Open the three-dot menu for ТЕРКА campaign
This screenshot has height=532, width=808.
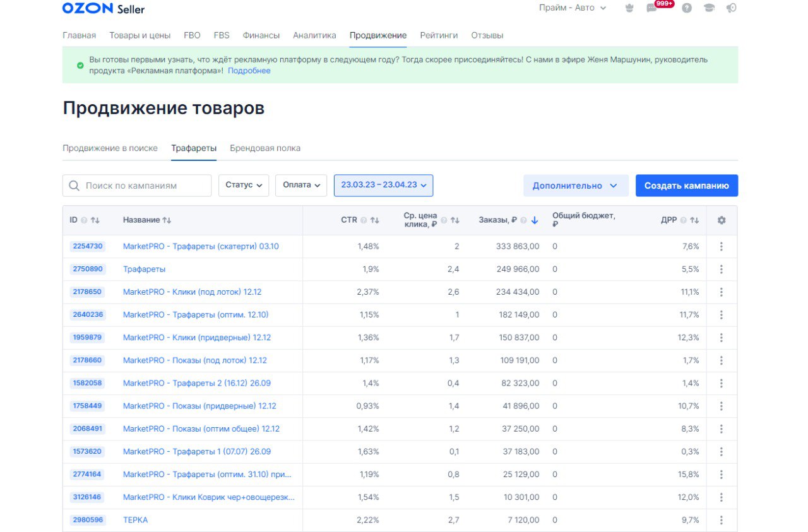pyautogui.click(x=722, y=520)
